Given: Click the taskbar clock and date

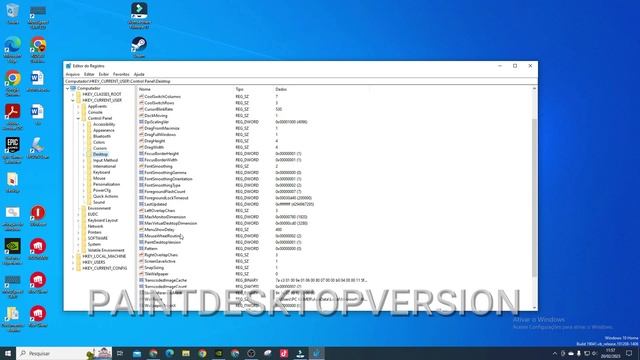Looking at the screenshot, I should pyautogui.click(x=611, y=353).
